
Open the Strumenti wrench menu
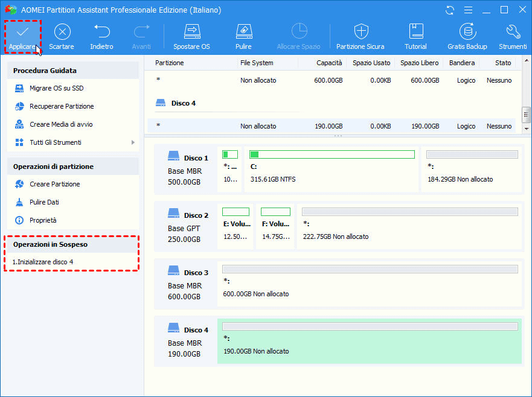click(513, 32)
